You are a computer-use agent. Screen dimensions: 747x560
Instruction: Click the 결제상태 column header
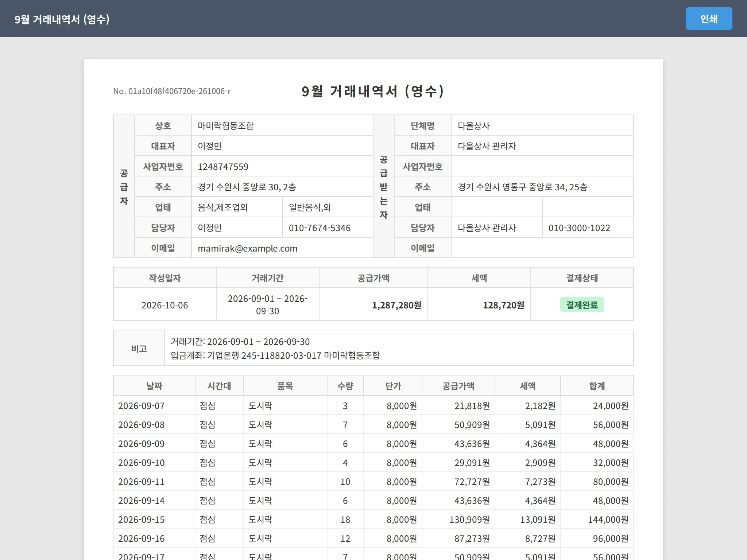point(582,278)
